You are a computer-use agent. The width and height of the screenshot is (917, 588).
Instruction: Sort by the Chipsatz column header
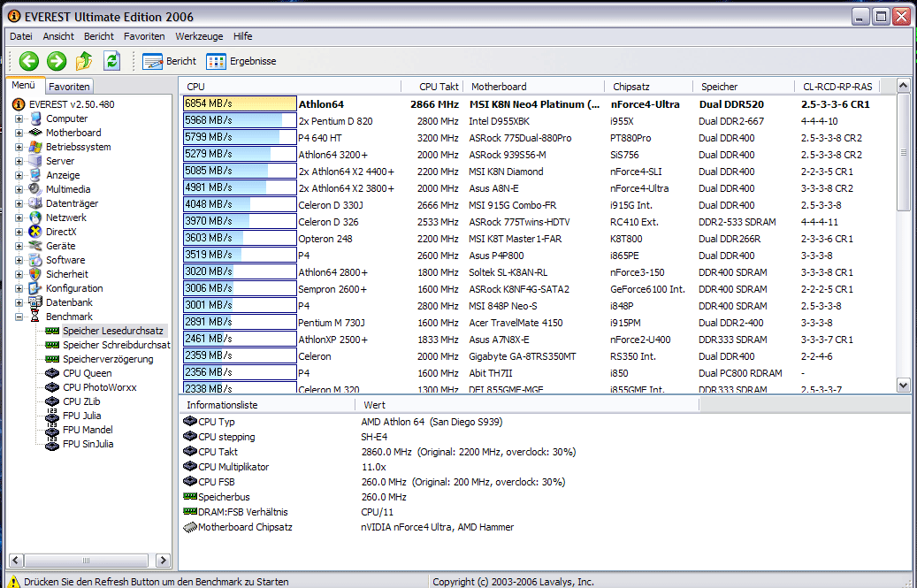pyautogui.click(x=648, y=87)
